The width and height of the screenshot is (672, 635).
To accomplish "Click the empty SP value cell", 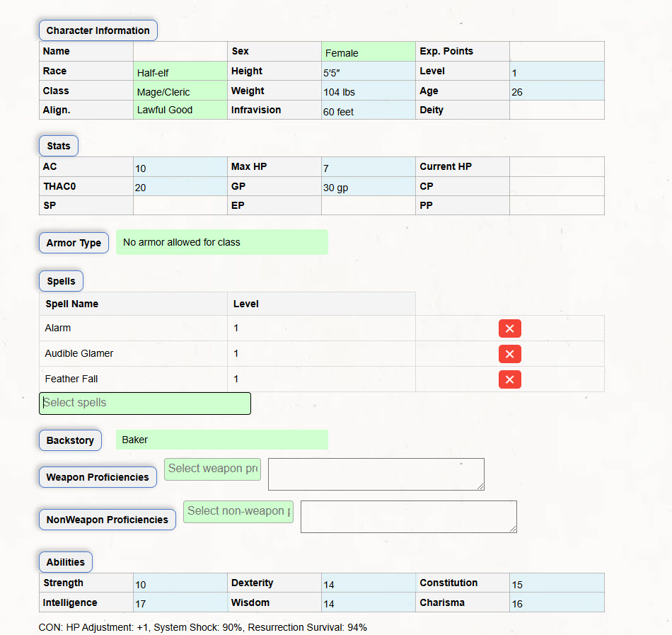I will tap(180, 205).
